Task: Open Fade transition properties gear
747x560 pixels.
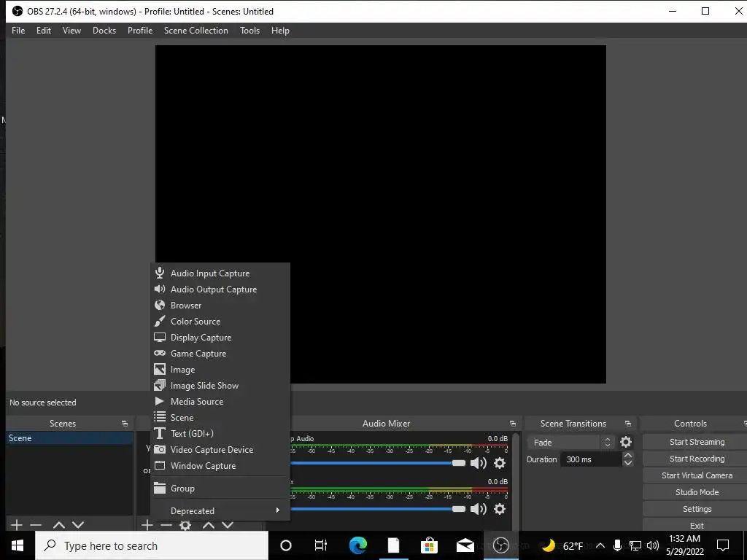Action: (x=626, y=442)
